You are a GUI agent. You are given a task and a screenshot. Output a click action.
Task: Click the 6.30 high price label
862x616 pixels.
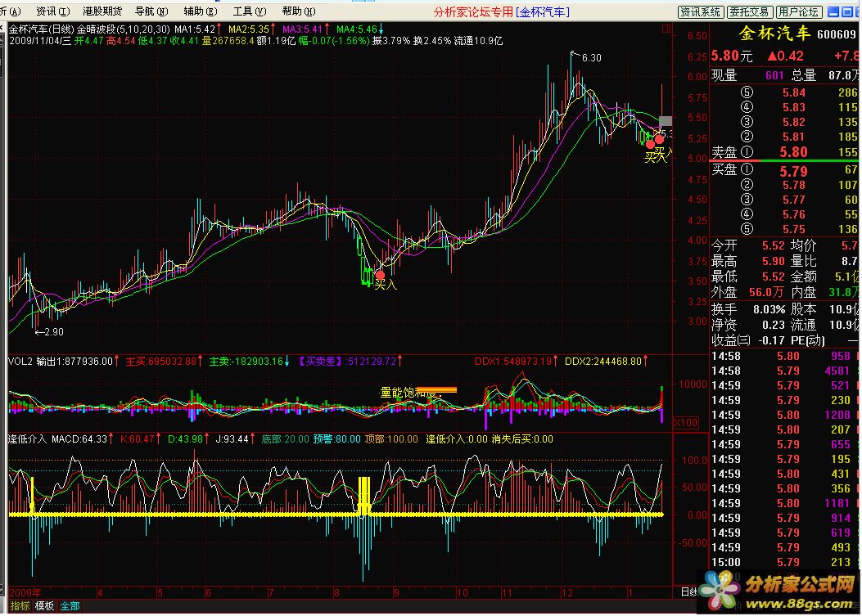[592, 57]
